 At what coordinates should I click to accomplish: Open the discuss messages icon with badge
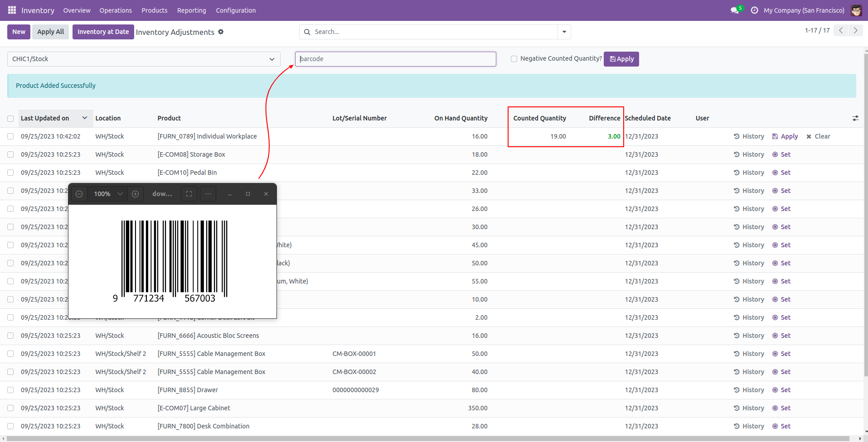(x=735, y=10)
